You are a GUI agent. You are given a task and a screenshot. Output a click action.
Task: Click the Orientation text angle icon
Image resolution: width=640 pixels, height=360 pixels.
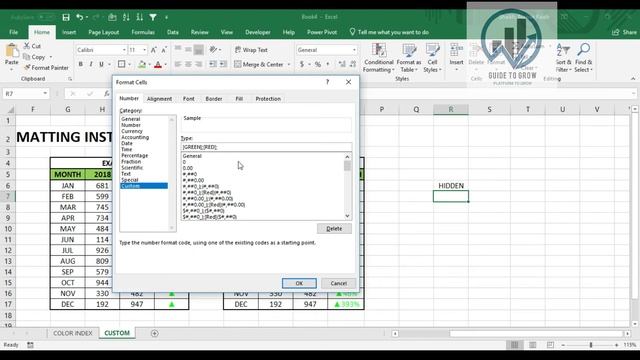tap(213, 50)
